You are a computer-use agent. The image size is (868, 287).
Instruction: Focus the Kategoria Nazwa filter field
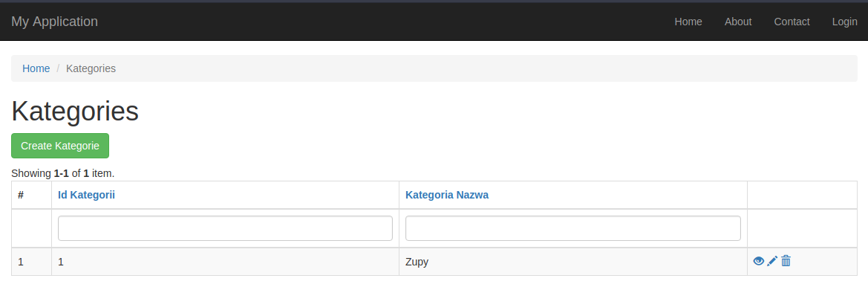click(x=573, y=228)
